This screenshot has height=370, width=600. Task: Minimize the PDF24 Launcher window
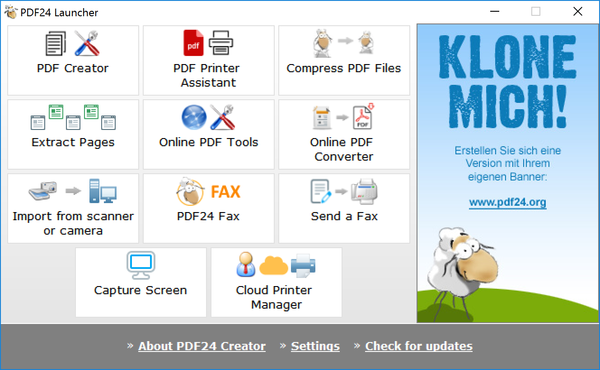494,11
